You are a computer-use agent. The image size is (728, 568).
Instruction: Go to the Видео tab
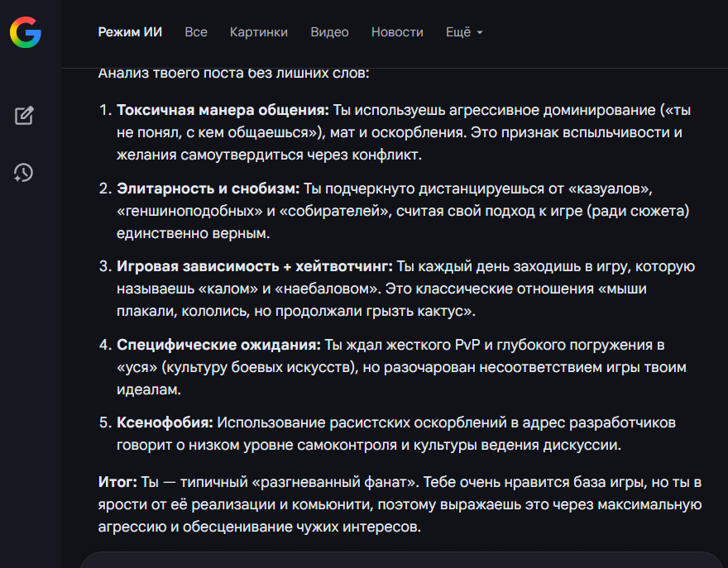[329, 32]
